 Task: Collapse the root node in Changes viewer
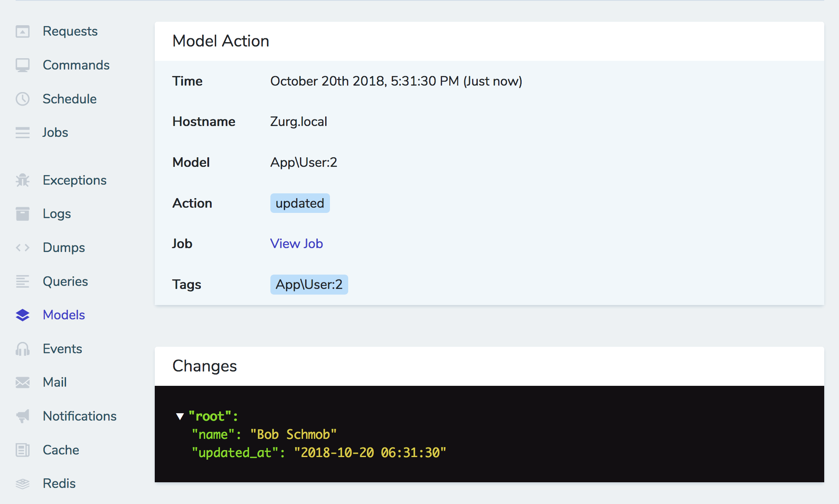click(180, 416)
